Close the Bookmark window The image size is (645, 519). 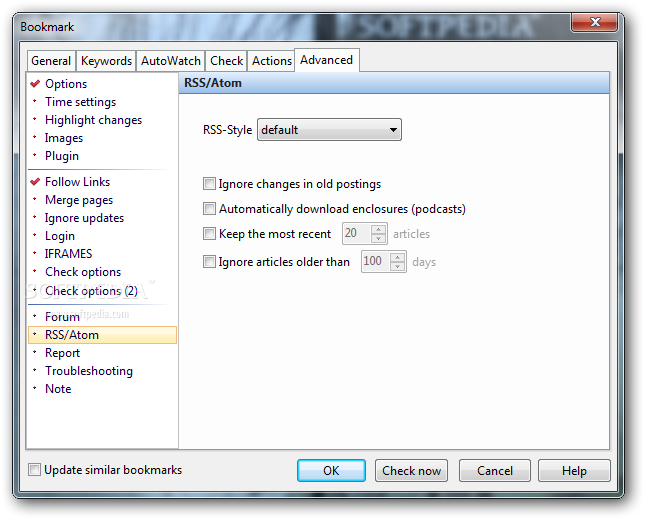click(x=594, y=22)
